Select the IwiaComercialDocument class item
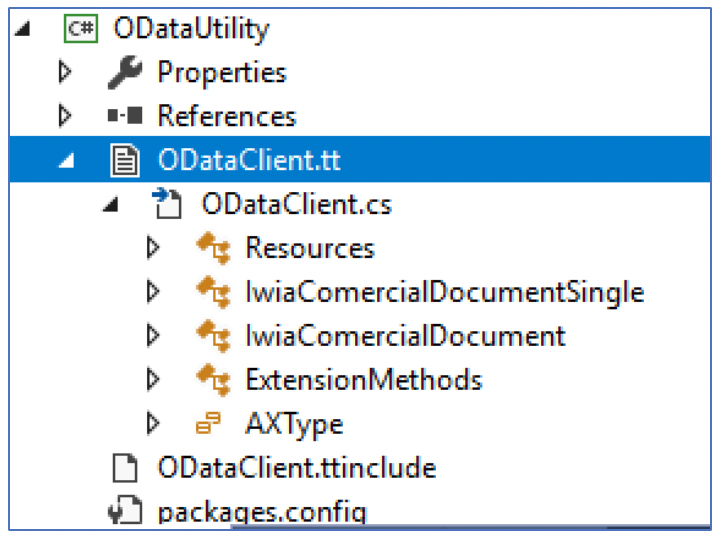 coord(405,336)
